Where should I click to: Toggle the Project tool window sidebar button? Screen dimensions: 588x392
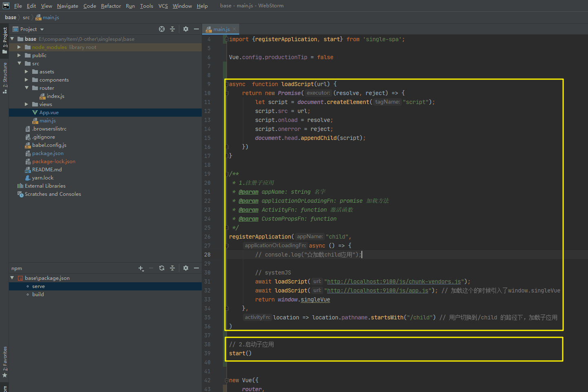[x=5, y=40]
